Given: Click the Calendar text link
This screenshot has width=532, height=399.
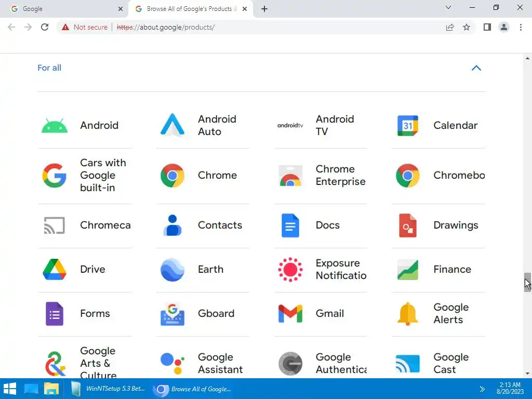Looking at the screenshot, I should [455, 126].
